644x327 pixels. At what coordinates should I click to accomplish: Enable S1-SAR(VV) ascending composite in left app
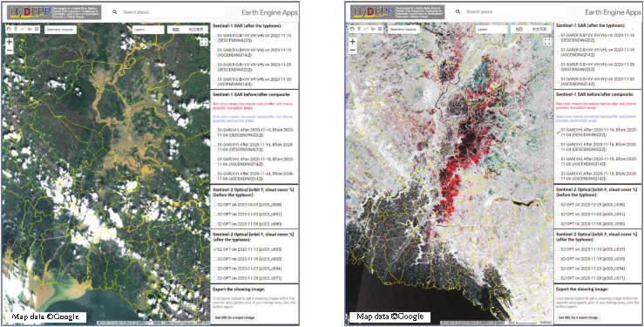[214, 175]
